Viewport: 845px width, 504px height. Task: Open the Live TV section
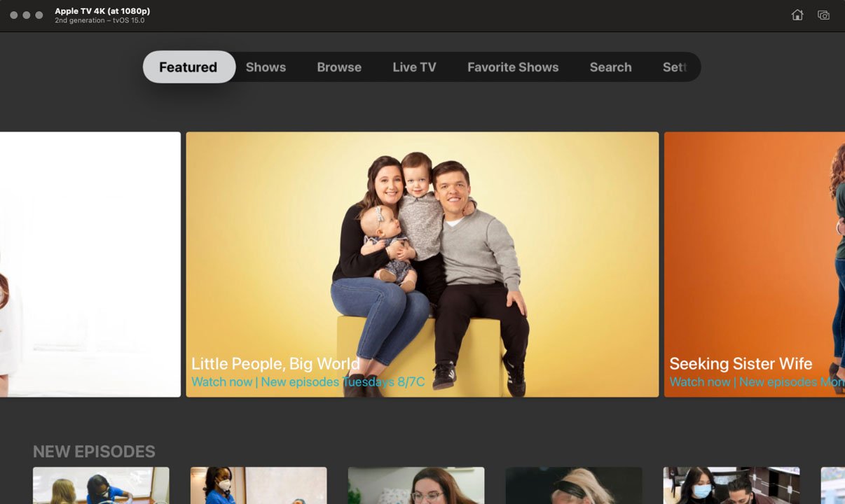(414, 66)
